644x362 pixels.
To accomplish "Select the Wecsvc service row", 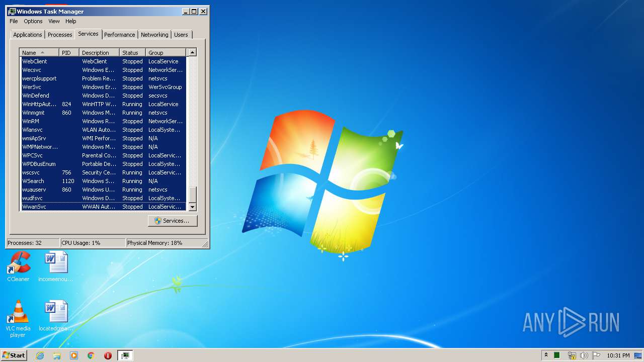I will (103, 70).
